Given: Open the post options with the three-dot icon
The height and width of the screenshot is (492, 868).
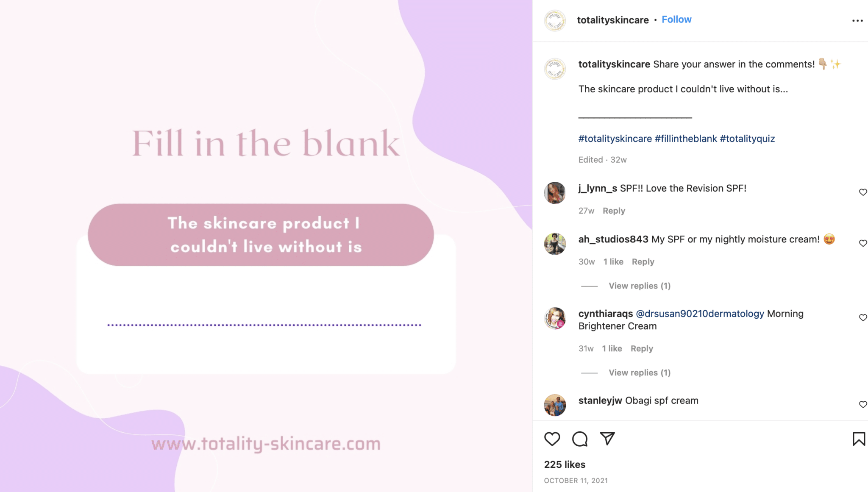Looking at the screenshot, I should pos(857,20).
